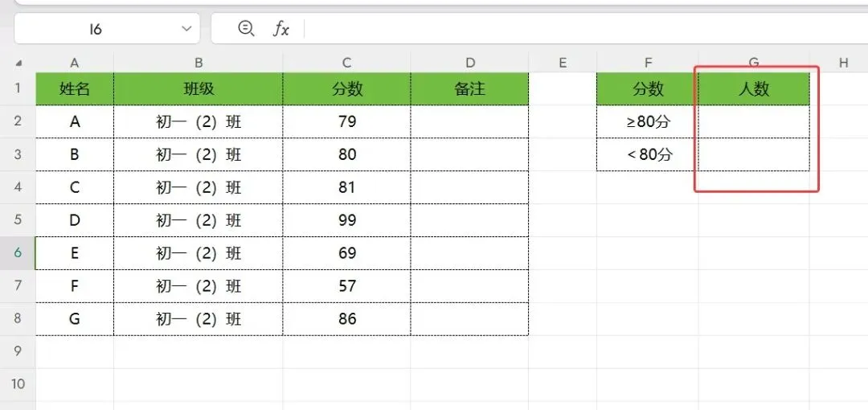Click inside the formula bar input area
The image size is (868, 410).
pos(586,29)
